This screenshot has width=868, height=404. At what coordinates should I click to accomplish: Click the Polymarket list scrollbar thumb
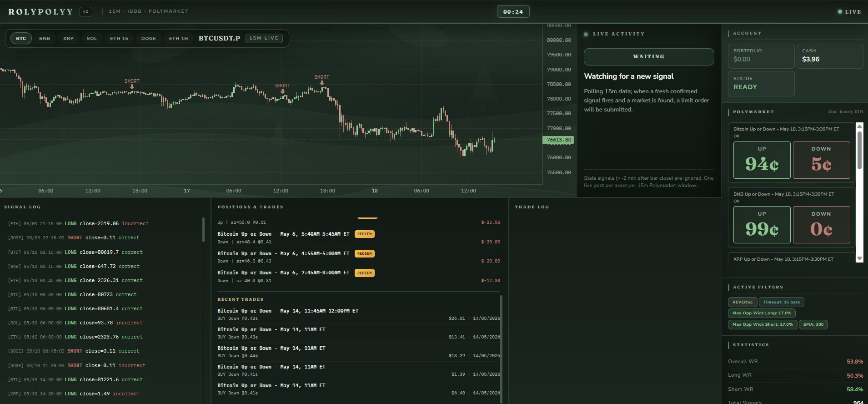pyautogui.click(x=859, y=150)
